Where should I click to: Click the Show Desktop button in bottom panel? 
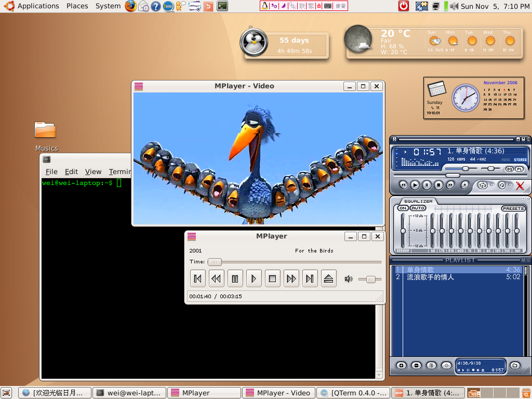[6, 393]
